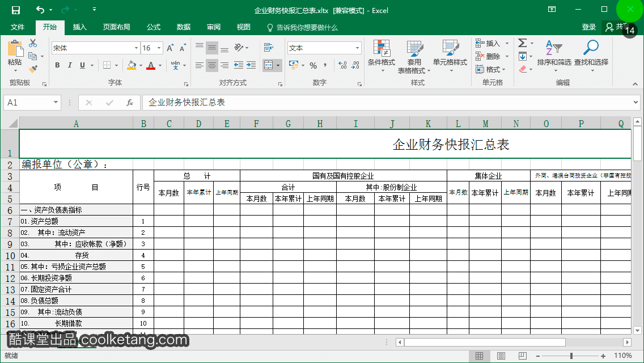This screenshot has height=363, width=644.
Task: Copy selection with the copy icon
Action: [x=32, y=56]
